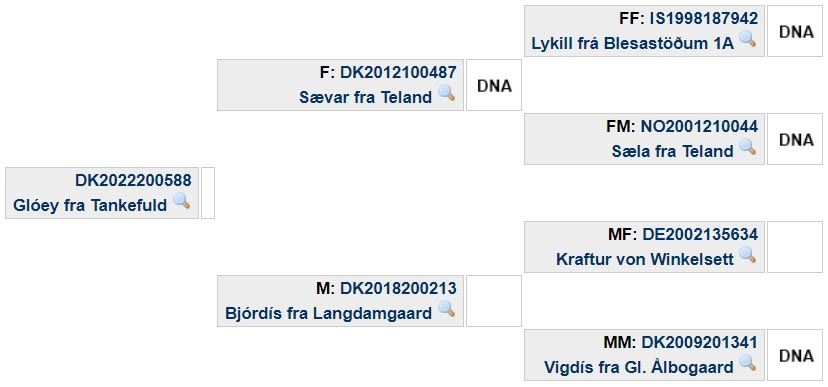Click empty DNA box beside Björdís fra Langdamgaard
The width and height of the screenshot is (828, 387).
point(494,301)
